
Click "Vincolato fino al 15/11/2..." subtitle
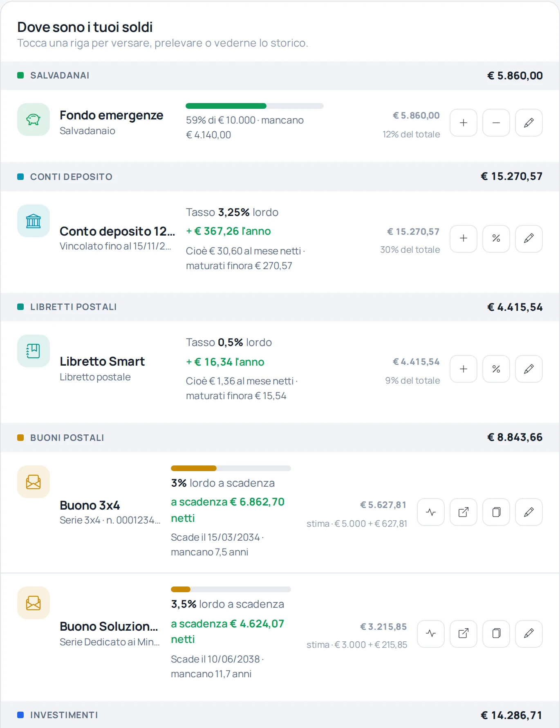tap(115, 246)
